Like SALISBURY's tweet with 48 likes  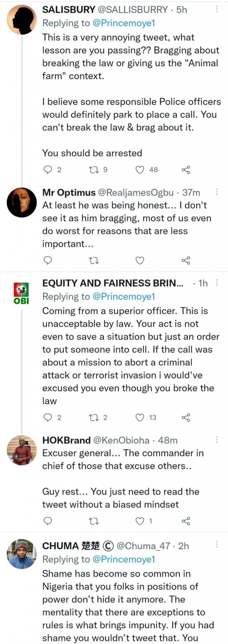pyautogui.click(x=140, y=170)
